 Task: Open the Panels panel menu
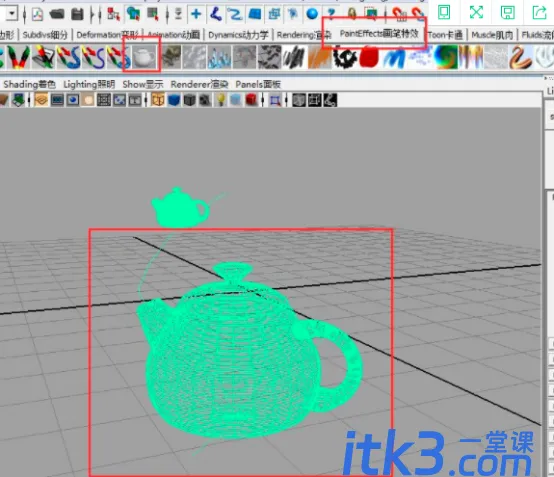coord(258,84)
